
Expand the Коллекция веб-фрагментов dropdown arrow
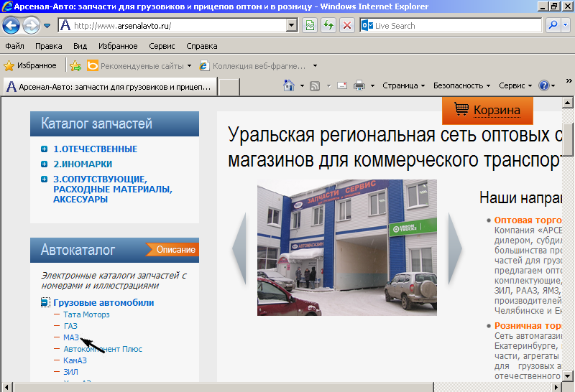(x=315, y=66)
